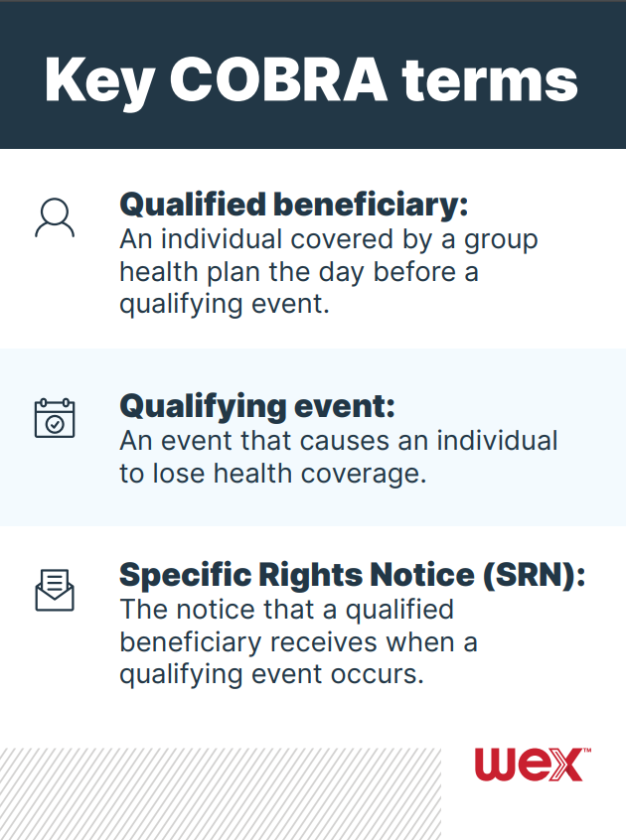
Task: Select the 'Key COBRA terms' title
Action: [x=311, y=80]
